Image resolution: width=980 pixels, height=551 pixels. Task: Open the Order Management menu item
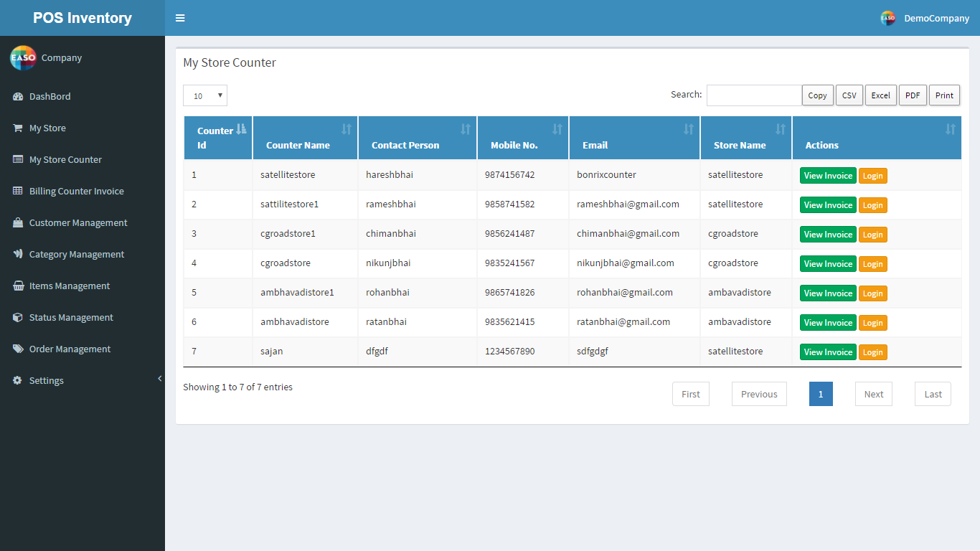83,349
